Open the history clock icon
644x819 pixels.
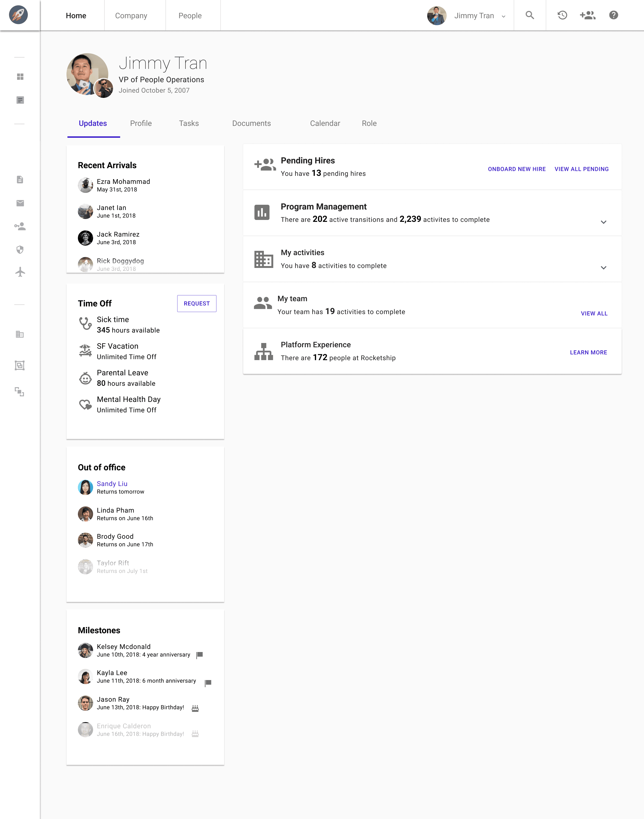coord(562,15)
